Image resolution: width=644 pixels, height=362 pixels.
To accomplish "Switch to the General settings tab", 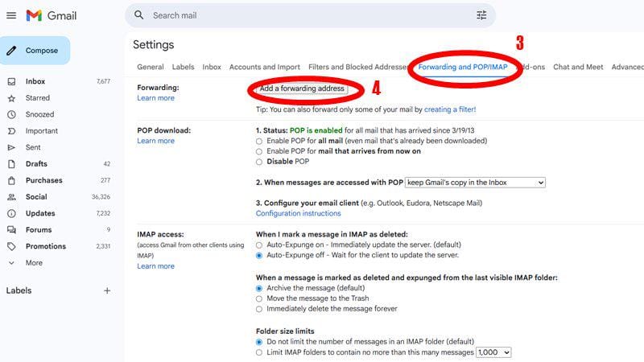I will coord(151,67).
